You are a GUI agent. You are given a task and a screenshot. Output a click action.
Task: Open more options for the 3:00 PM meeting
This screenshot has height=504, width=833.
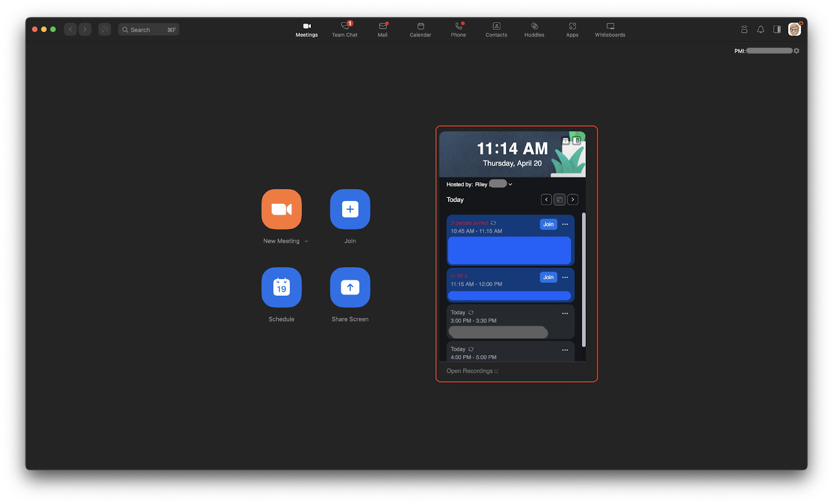[565, 313]
